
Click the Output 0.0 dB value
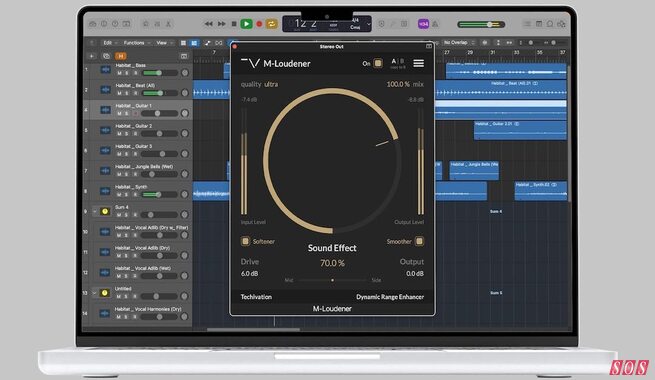[x=415, y=274]
